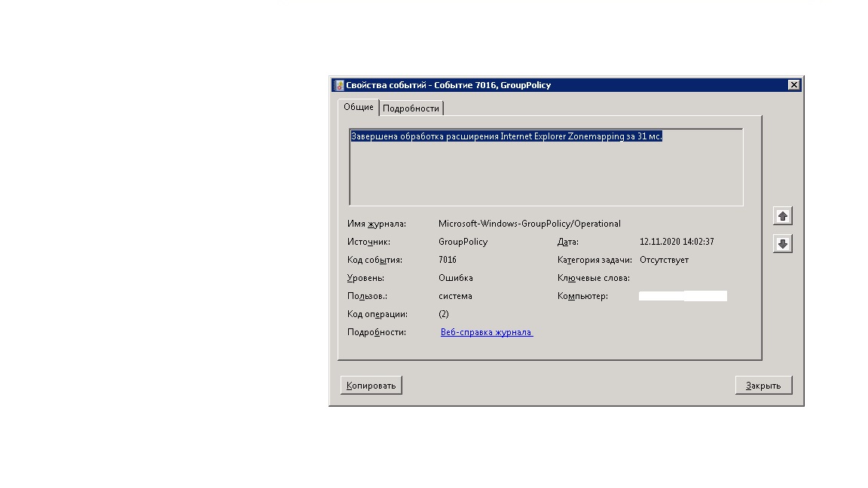The height and width of the screenshot is (488, 868).
Task: Click inside the event description text box
Action: (546, 167)
